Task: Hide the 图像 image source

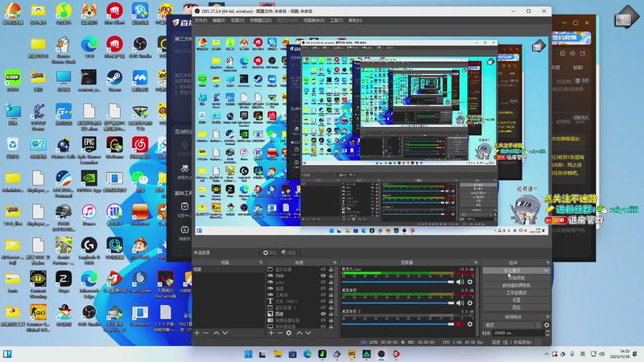Action: point(324,314)
